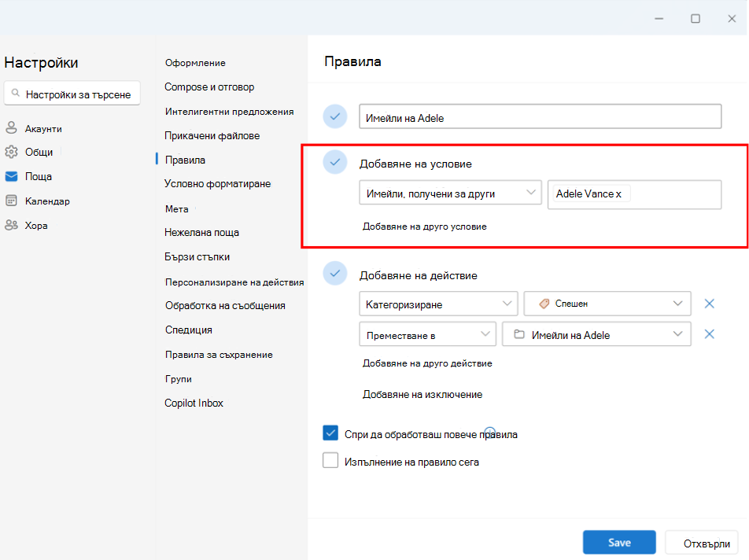Click the checkmark circle beside Добавяне на действие
This screenshot has height=560, width=749.
(x=335, y=274)
